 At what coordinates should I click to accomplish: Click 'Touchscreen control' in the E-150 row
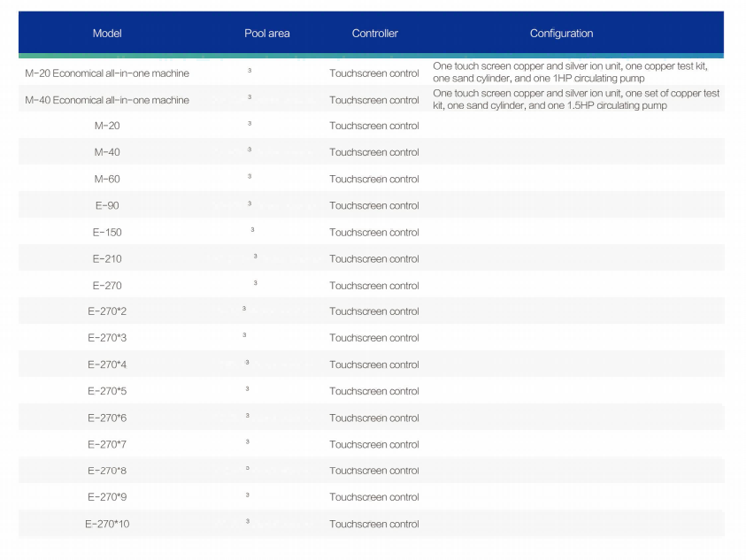tap(374, 232)
